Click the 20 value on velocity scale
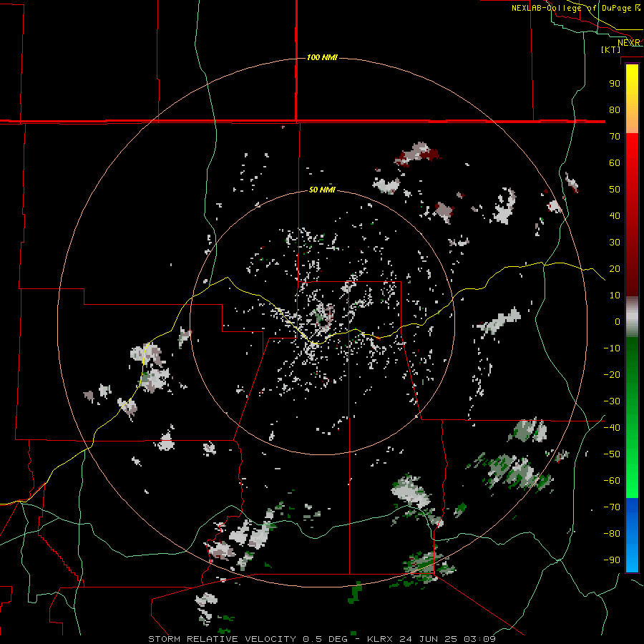The width and height of the screenshot is (644, 644). pyautogui.click(x=615, y=269)
